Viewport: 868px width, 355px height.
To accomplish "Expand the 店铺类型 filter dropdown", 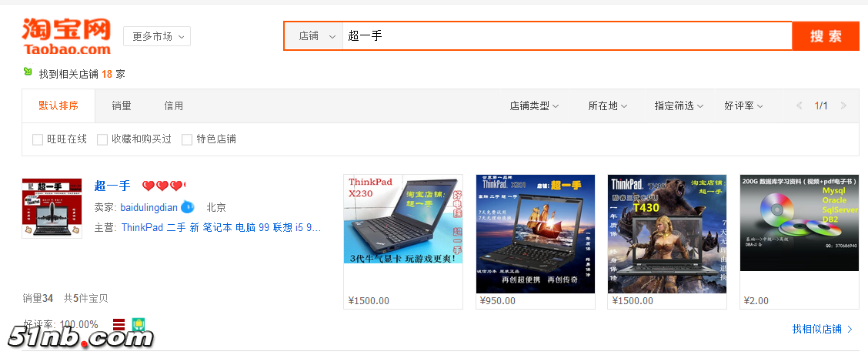I will point(534,105).
